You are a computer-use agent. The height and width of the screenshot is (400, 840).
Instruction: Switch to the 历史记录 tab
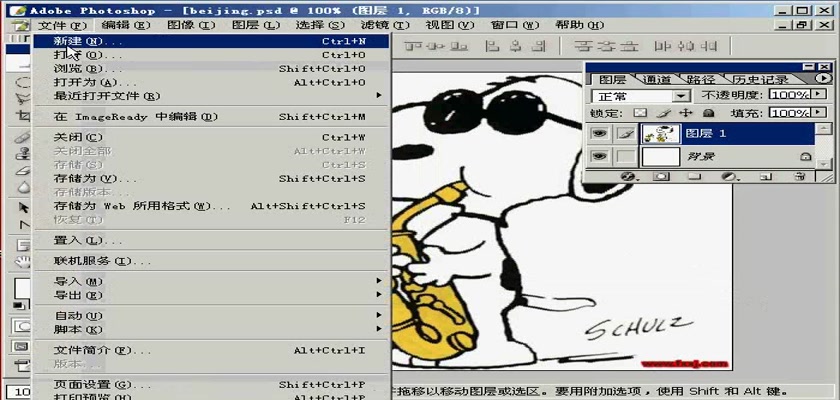760,80
